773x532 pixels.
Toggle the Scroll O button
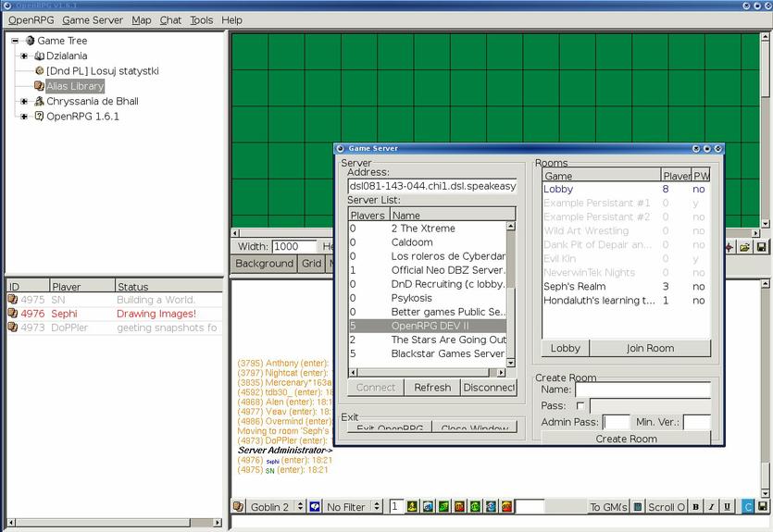666,506
